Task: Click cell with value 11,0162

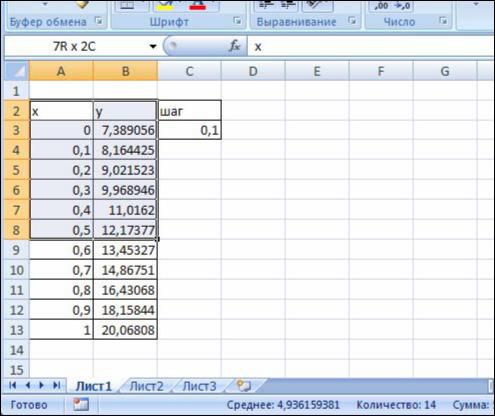Action: 125,210
